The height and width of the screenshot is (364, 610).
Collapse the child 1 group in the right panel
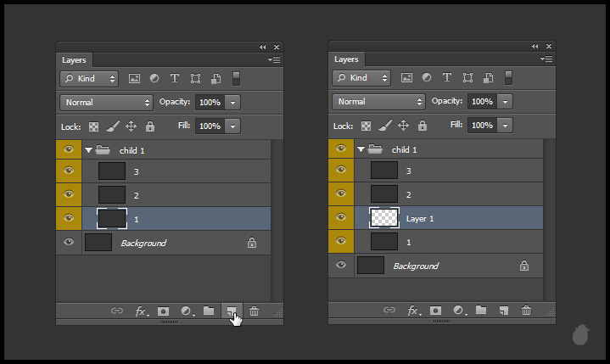tap(361, 149)
